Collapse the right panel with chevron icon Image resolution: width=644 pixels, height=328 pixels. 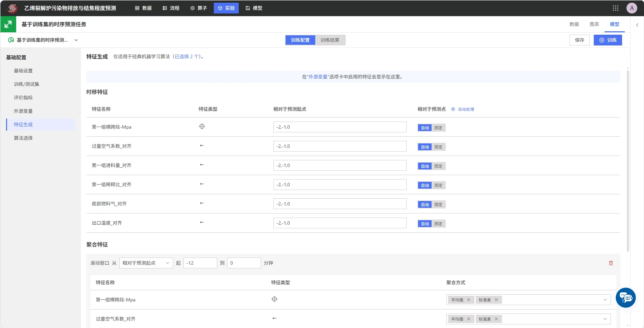tap(637, 25)
